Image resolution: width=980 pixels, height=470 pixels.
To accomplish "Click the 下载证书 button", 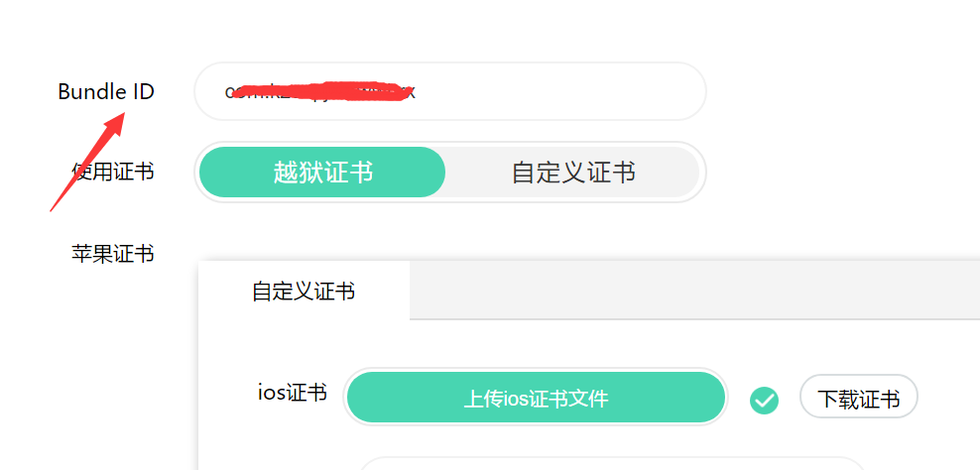I will [x=859, y=398].
